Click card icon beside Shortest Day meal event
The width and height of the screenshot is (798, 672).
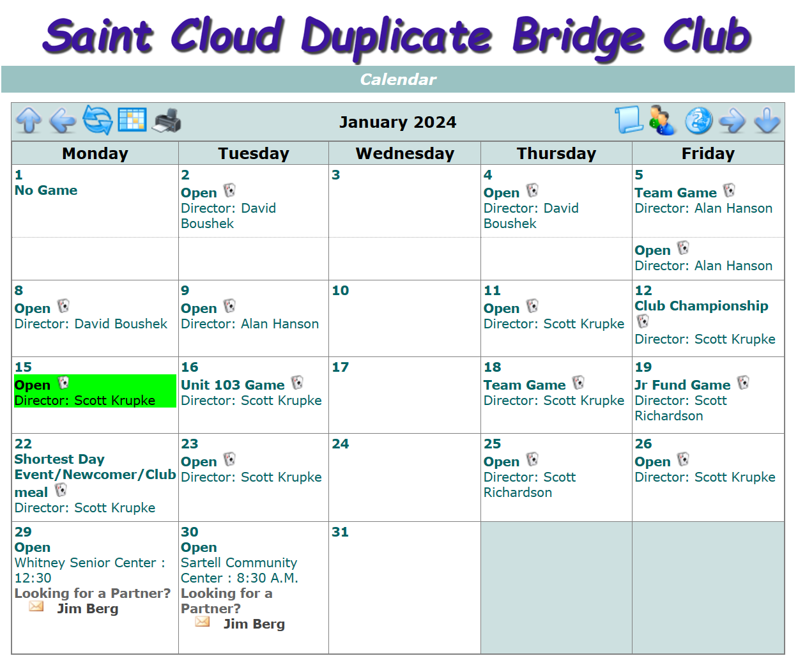point(61,490)
